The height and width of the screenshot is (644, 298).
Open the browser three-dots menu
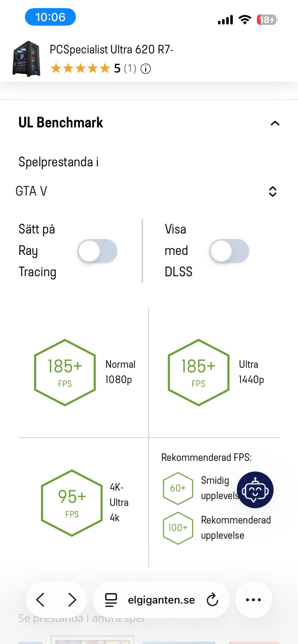click(x=253, y=600)
